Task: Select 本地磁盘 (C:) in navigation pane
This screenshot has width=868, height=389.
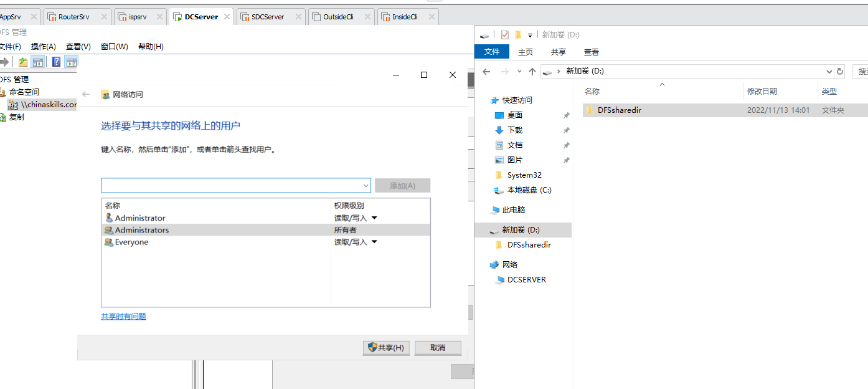Action: pyautogui.click(x=529, y=190)
